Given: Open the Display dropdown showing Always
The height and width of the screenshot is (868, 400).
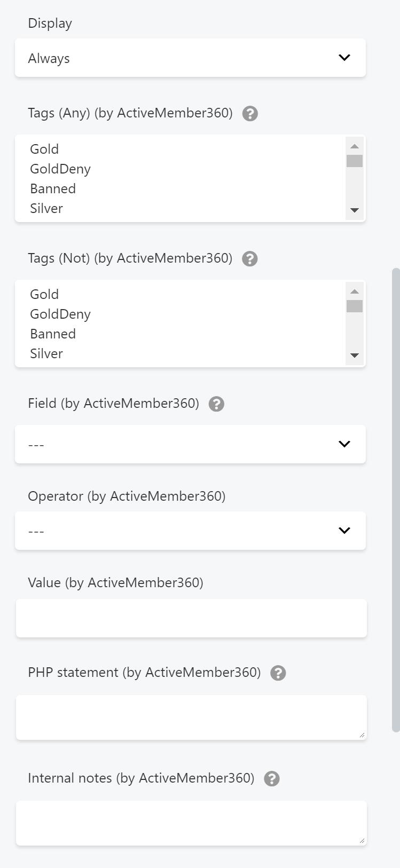Looking at the screenshot, I should click(190, 58).
